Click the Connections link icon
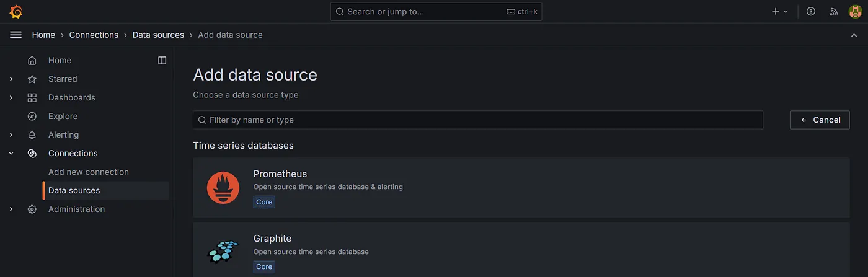 [x=32, y=154]
